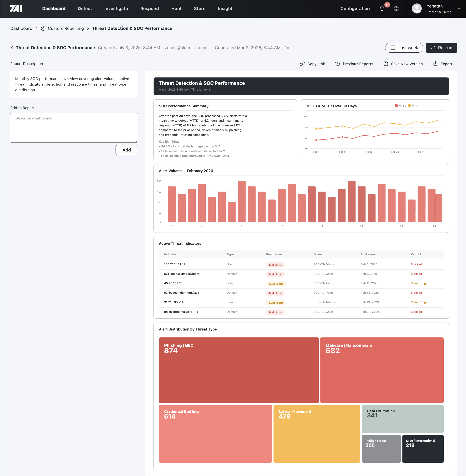The height and width of the screenshot is (476, 466).
Task: Expand the Yonatan account dropdown chevron
Action: [459, 8]
